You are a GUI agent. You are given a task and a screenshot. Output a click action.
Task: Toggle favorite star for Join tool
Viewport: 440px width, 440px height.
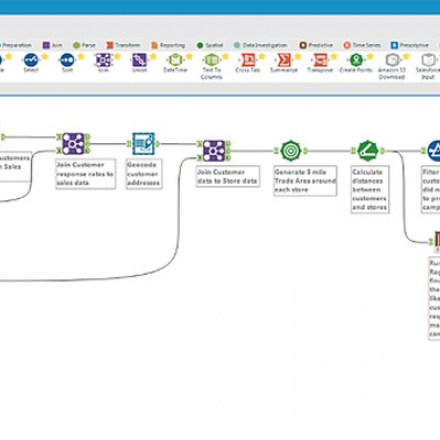pos(117,57)
